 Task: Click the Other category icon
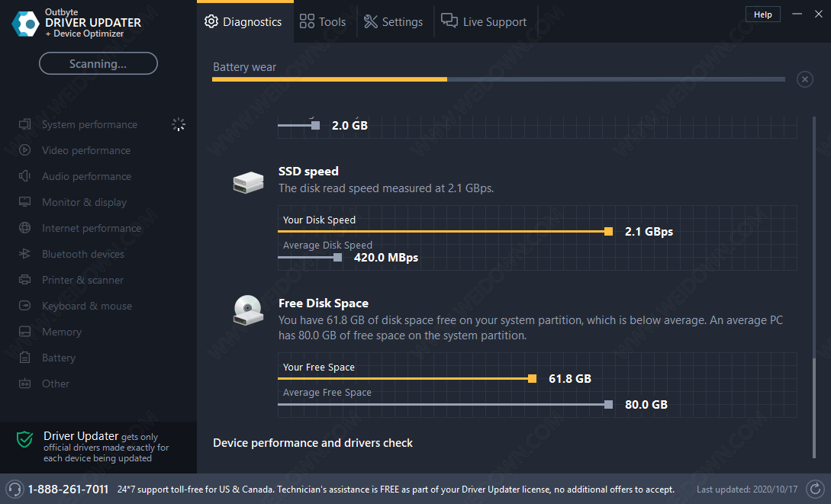(x=25, y=384)
